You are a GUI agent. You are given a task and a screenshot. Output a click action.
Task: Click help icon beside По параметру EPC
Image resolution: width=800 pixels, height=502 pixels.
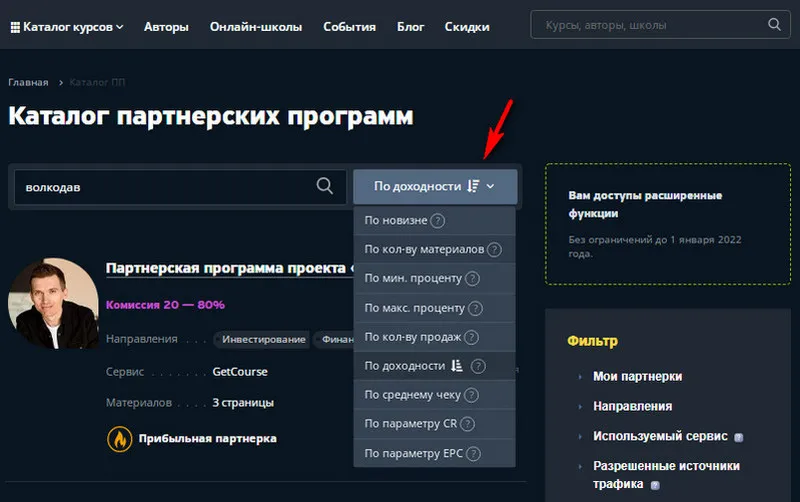pyautogui.click(x=474, y=453)
